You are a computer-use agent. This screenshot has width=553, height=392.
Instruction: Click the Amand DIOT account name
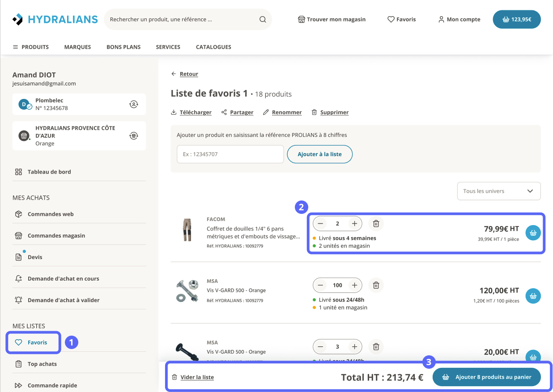click(x=34, y=75)
